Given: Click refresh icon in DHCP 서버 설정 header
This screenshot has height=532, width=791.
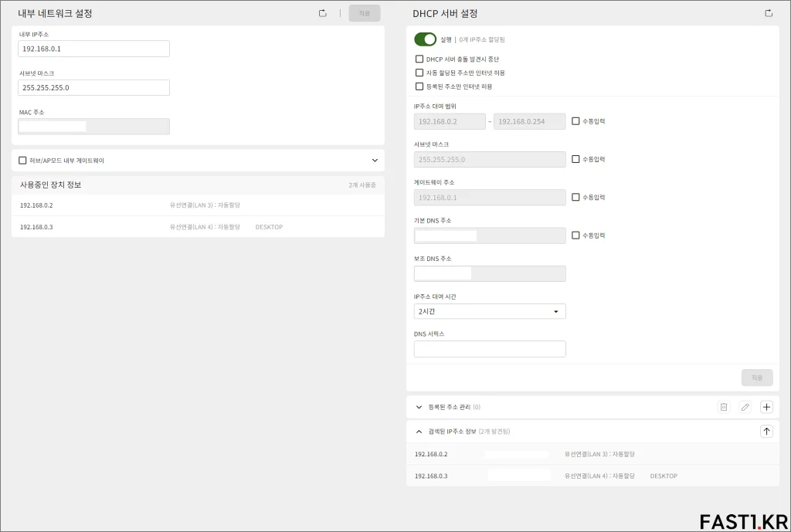Looking at the screenshot, I should click(769, 14).
